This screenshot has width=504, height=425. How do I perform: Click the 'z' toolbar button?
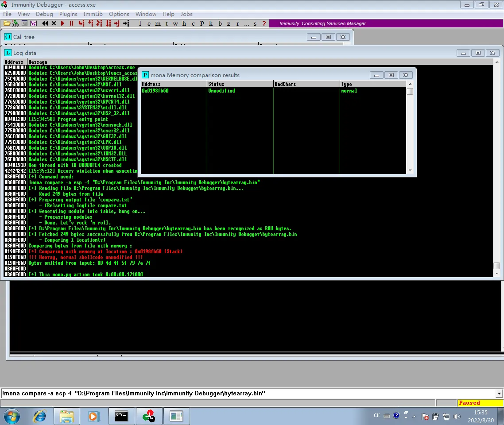(229, 23)
